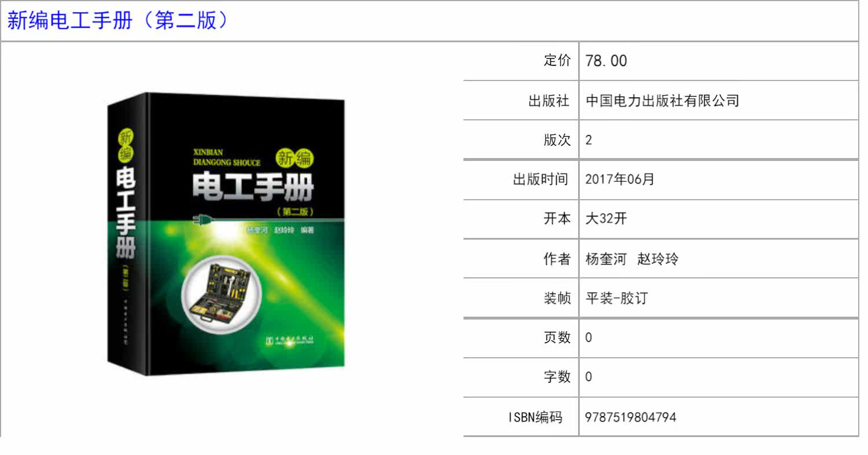Select the authors 杨奎河 赵玲玲
This screenshot has width=868, height=455.
click(632, 259)
